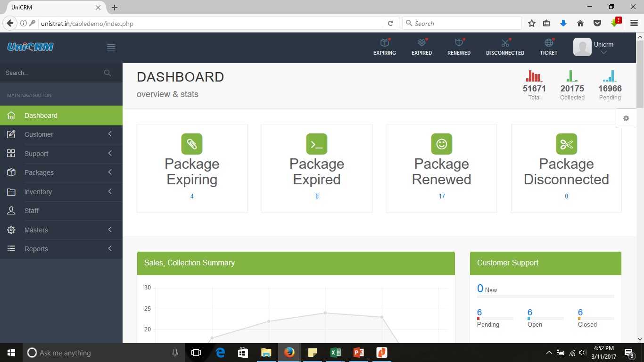This screenshot has height=362, width=644.
Task: Click the Package Expiring attachment icon
Action: (x=192, y=144)
